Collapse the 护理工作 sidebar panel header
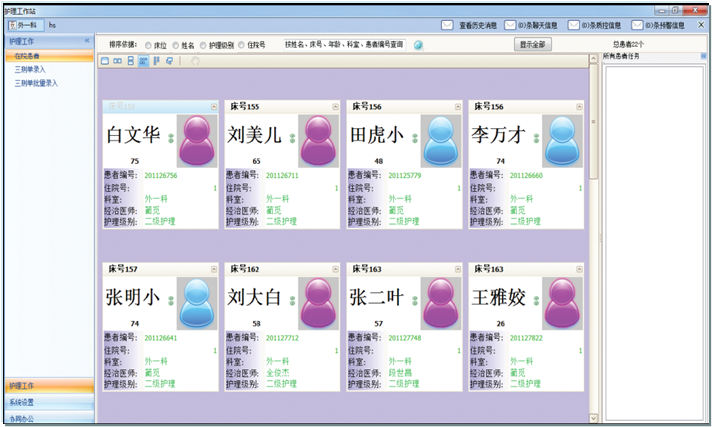712x427 pixels. point(88,43)
